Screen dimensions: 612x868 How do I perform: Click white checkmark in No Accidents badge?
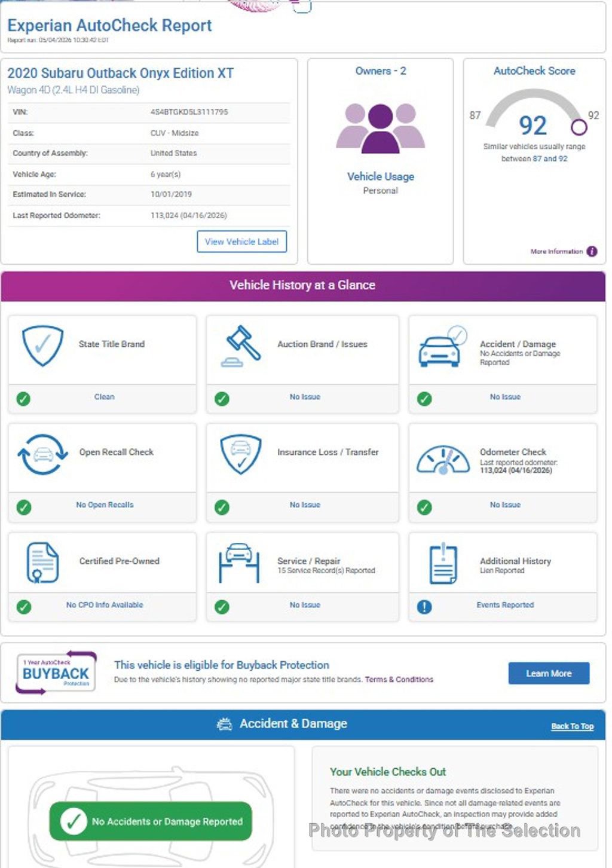tap(74, 821)
